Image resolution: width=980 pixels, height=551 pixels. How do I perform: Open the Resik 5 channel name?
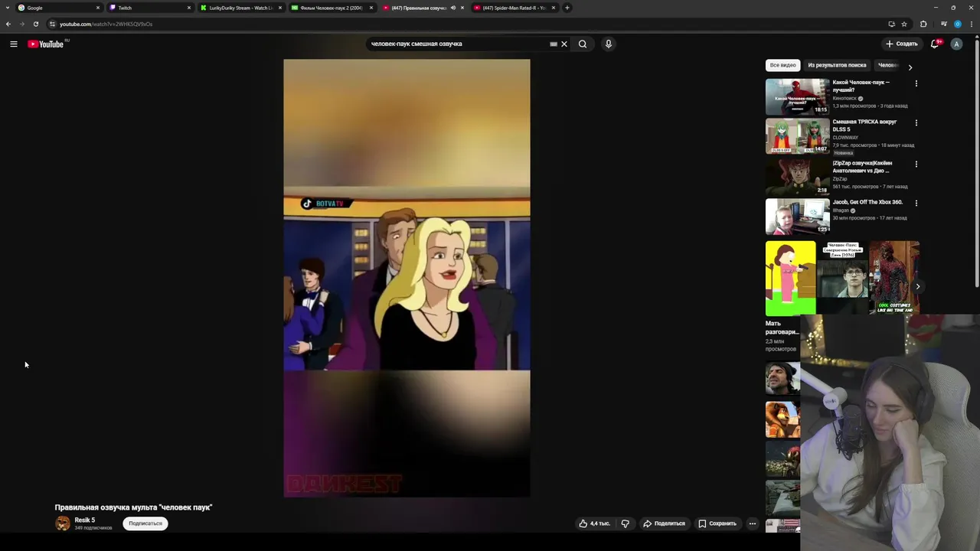85,520
